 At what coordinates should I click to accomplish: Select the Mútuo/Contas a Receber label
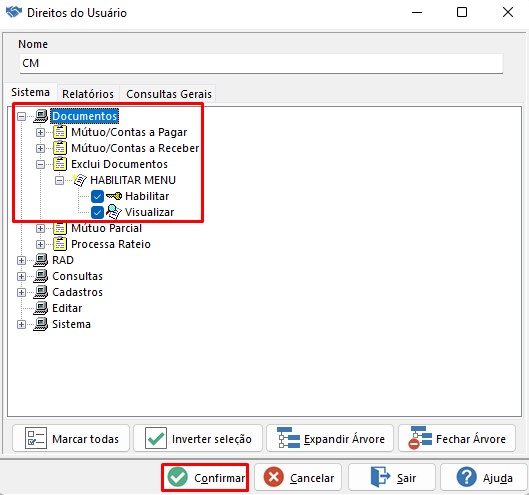[135, 148]
